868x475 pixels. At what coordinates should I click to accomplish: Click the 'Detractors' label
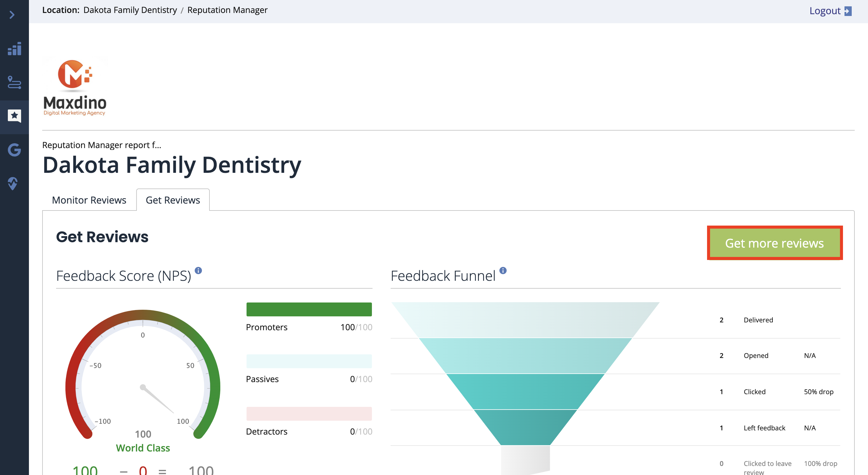click(x=266, y=432)
